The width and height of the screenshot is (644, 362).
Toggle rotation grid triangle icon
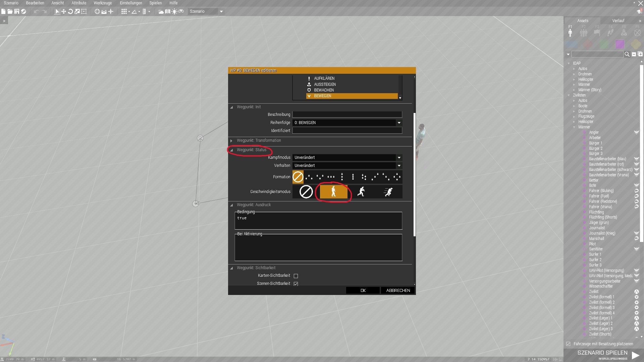(x=134, y=11)
